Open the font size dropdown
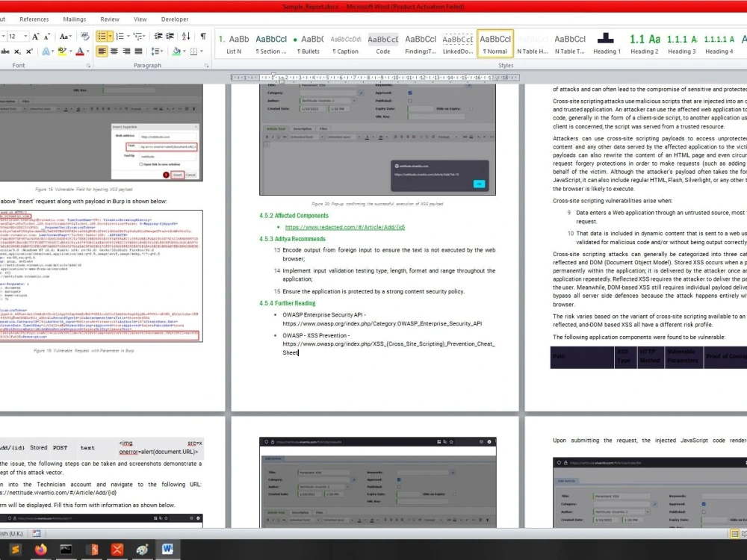This screenshot has height=560, width=747. (25, 37)
